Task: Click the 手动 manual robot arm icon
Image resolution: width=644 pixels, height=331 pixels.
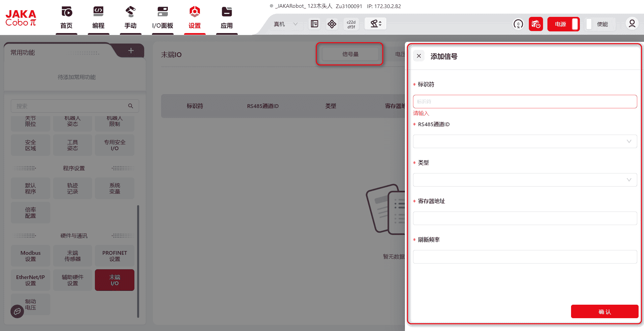Action: [130, 12]
